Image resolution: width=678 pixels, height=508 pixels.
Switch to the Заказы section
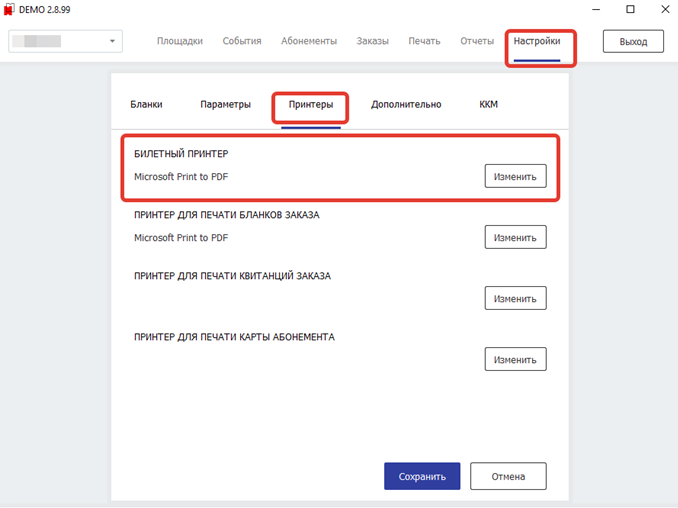click(x=374, y=42)
